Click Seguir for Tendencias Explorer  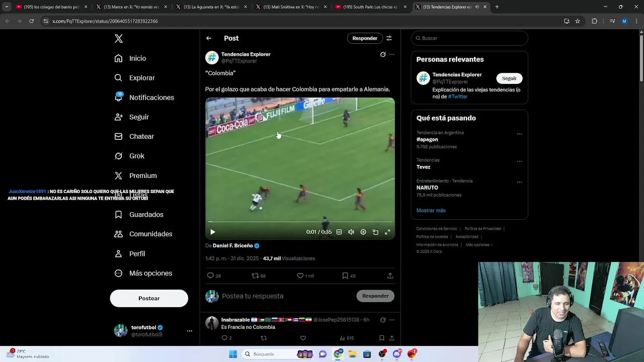point(509,78)
